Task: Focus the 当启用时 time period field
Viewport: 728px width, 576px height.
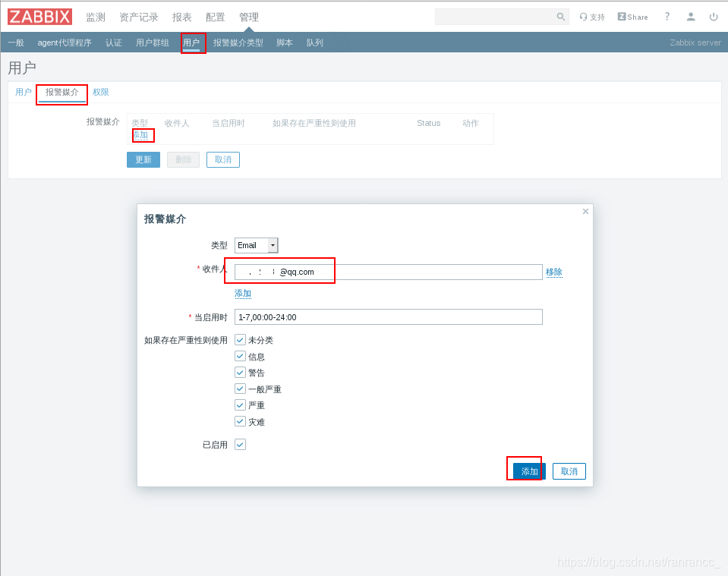Action: pyautogui.click(x=389, y=317)
